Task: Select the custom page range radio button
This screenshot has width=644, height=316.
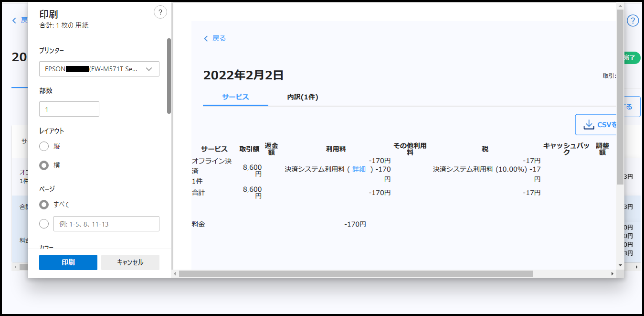Action: click(x=44, y=224)
